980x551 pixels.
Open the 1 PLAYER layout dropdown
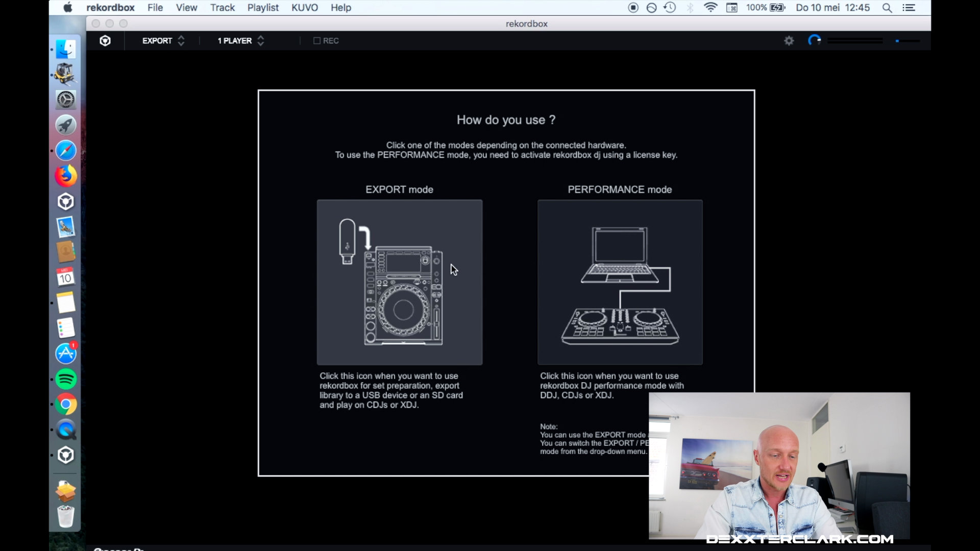[240, 41]
